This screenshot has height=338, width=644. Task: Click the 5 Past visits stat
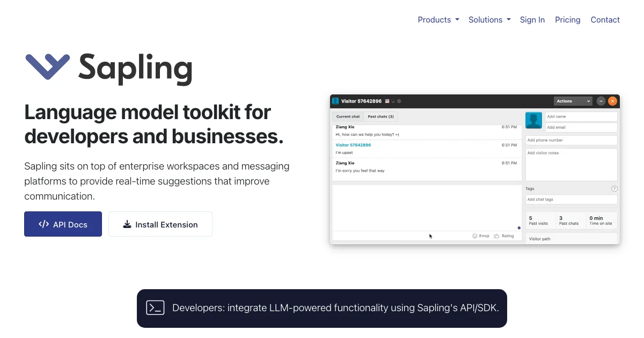[x=540, y=221]
